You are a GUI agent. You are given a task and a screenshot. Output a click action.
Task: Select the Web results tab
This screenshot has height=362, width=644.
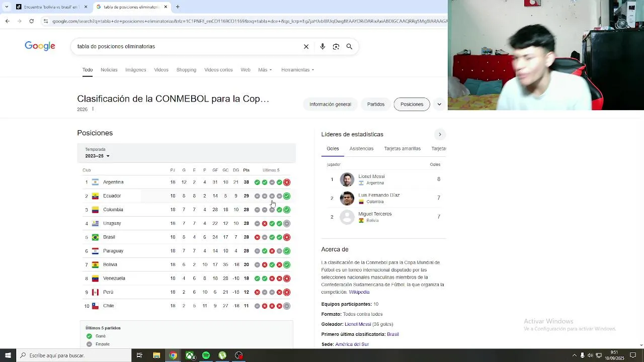[246, 70]
